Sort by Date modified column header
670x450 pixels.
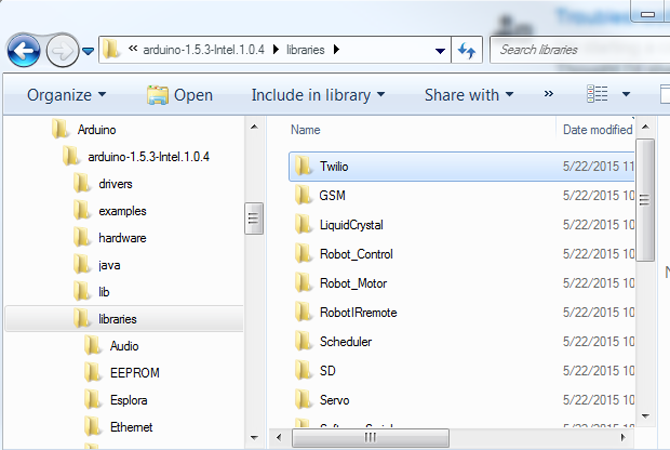point(597,129)
